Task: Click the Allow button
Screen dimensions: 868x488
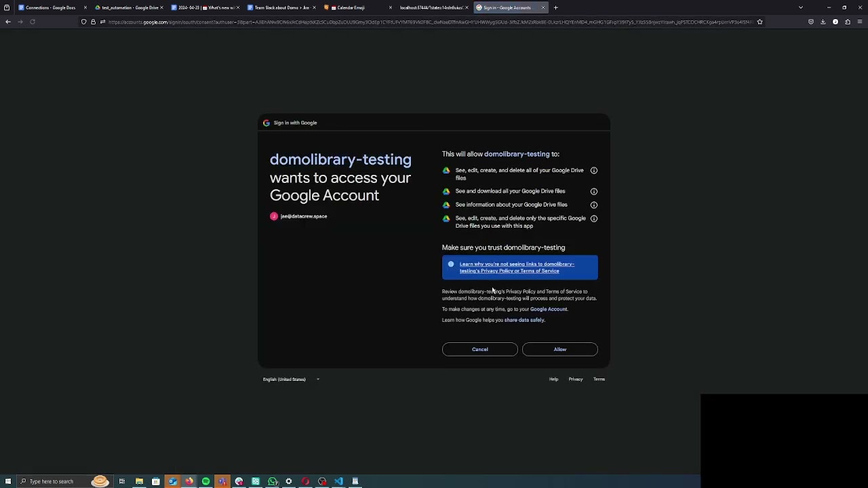Action: (x=560, y=349)
